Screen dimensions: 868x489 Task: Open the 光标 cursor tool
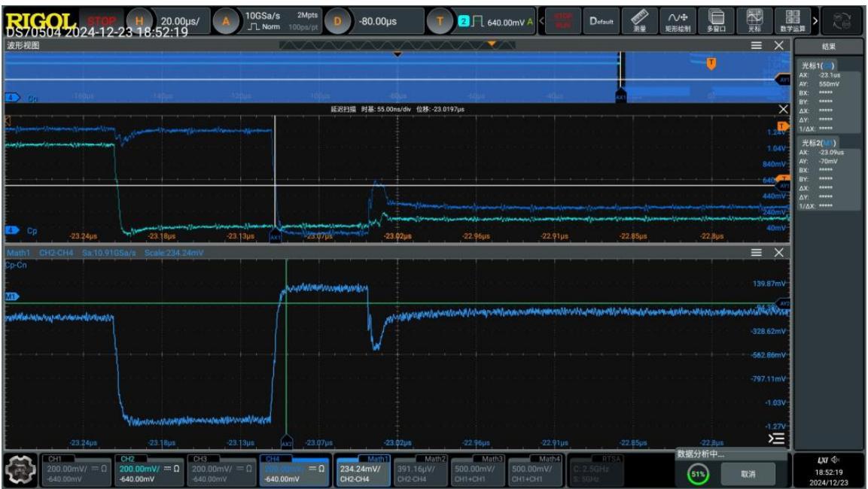coord(754,21)
